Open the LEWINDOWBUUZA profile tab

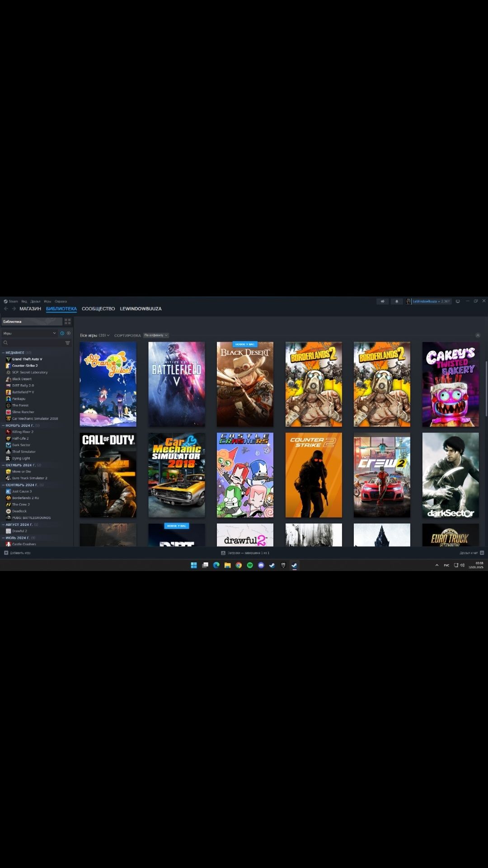coord(141,309)
